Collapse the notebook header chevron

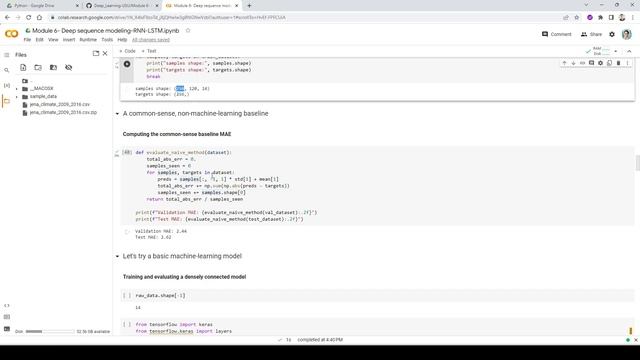click(x=629, y=51)
